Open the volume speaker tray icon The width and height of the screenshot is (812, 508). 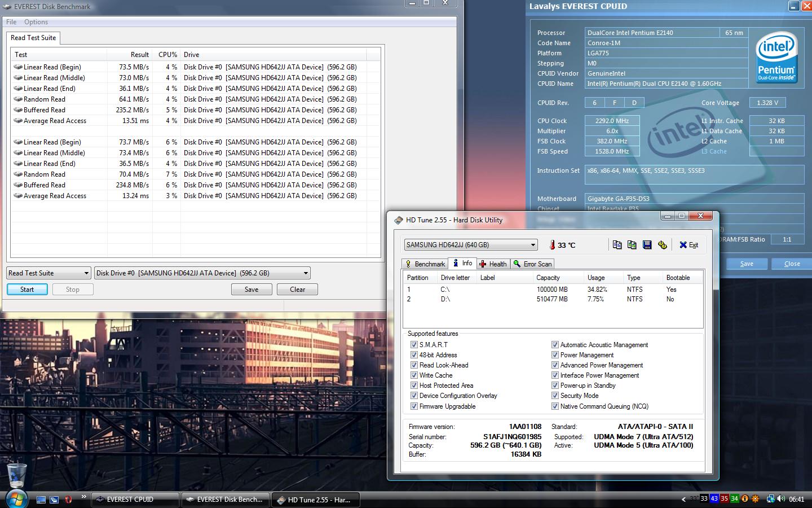coord(781,499)
